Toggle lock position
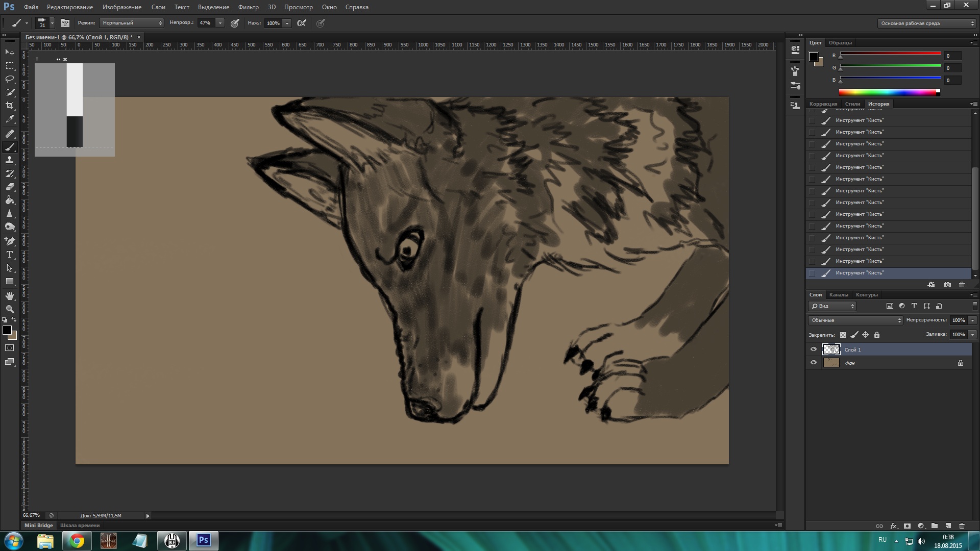Viewport: 980px width, 551px height. point(865,335)
